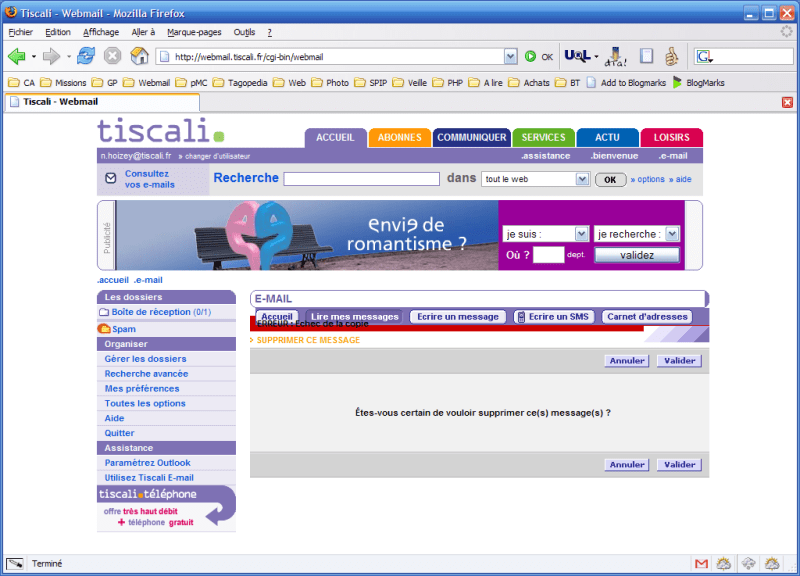Click Paramétrez Outlook link
Image resolution: width=800 pixels, height=576 pixels.
(x=147, y=463)
